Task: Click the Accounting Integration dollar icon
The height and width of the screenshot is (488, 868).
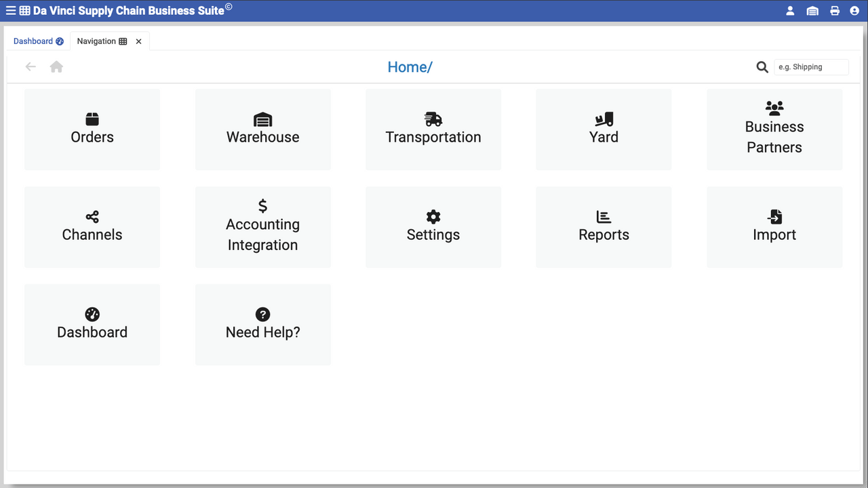Action: point(262,205)
